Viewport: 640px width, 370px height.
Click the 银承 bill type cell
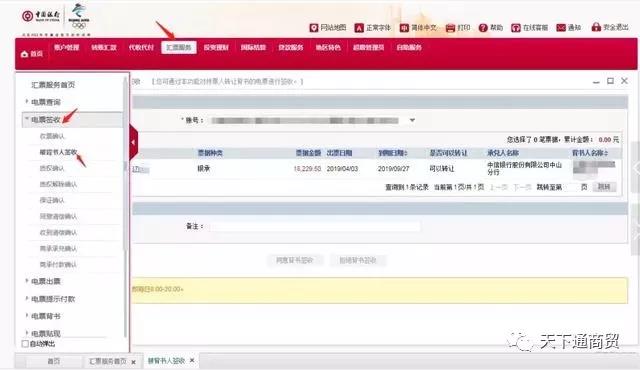[x=204, y=168]
